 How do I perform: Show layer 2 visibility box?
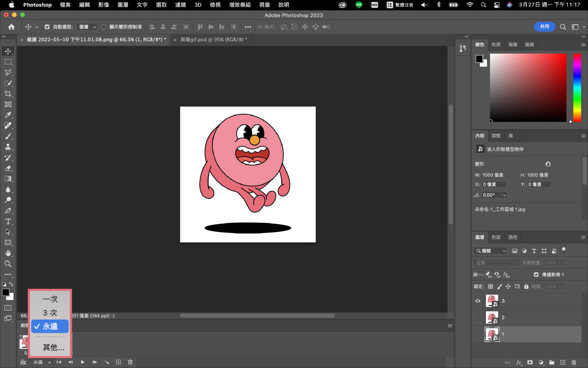[x=478, y=317]
